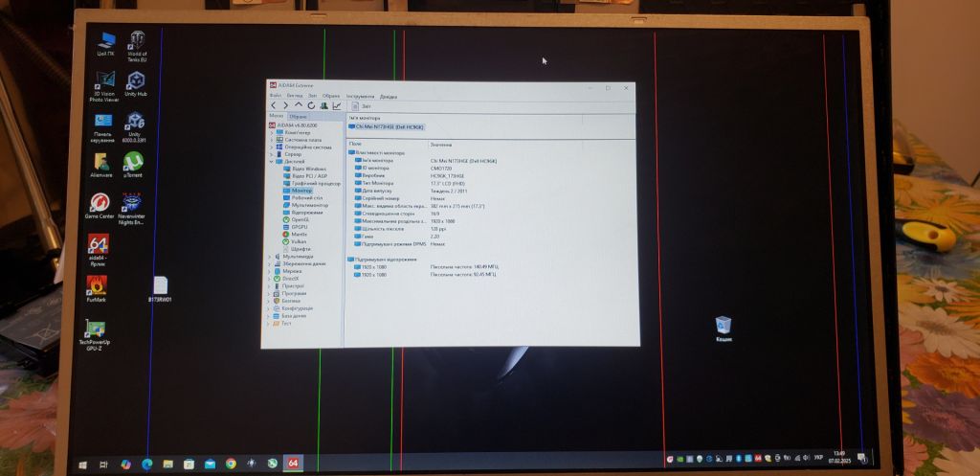Open the favorites user icon in toolbar

[x=323, y=105]
